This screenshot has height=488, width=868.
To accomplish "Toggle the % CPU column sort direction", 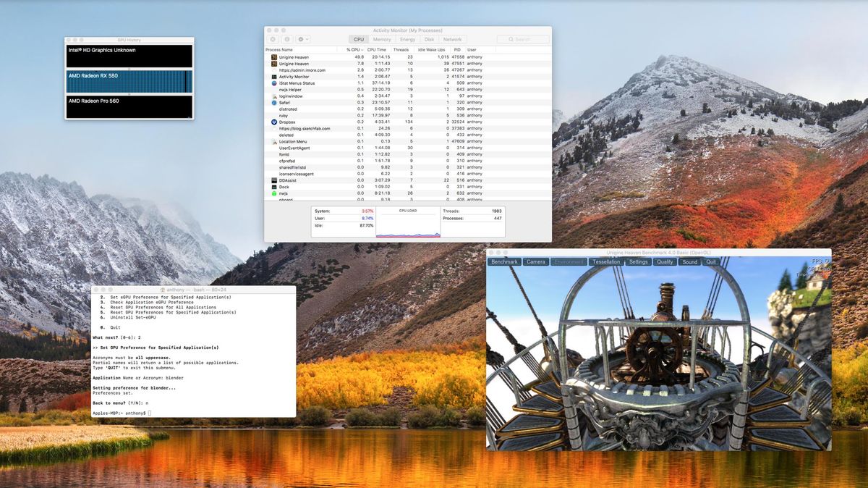I will (x=354, y=49).
